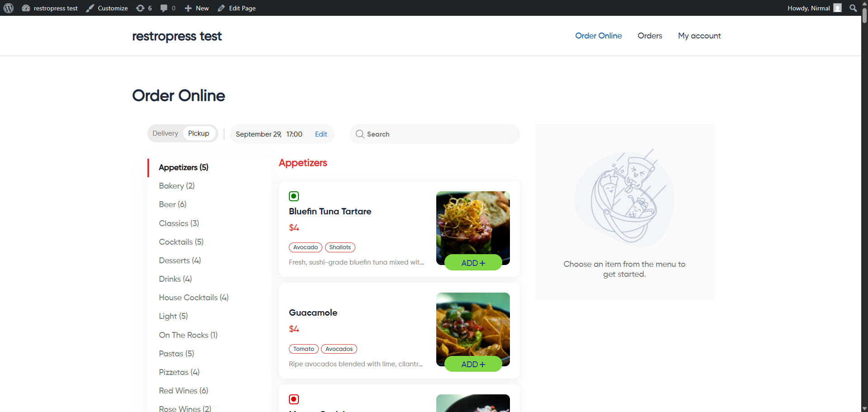The height and width of the screenshot is (412, 868).
Task: Open My account from navigation
Action: (699, 36)
